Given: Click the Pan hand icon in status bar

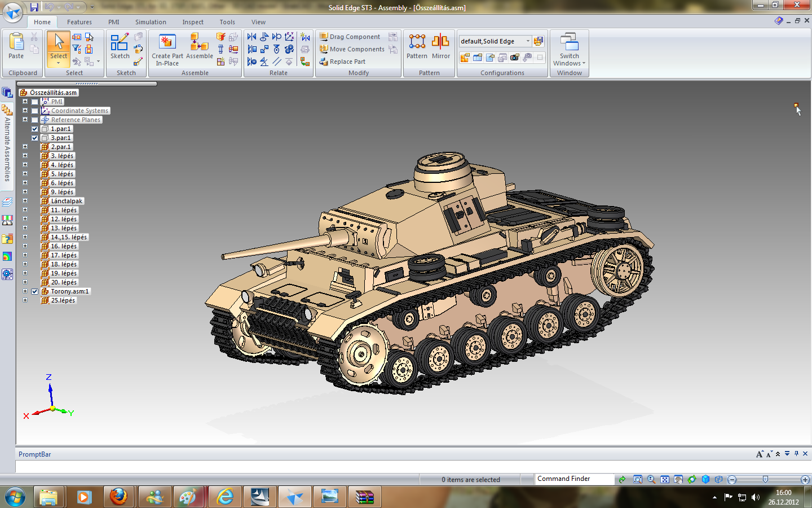Looking at the screenshot, I should tap(678, 479).
